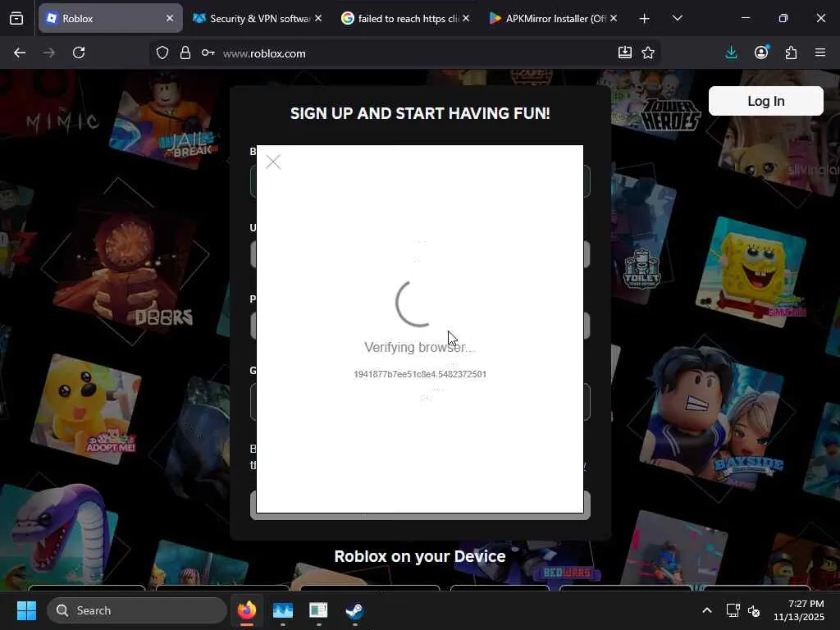This screenshot has width=840, height=630.
Task: Switch to the Roblox tab
Action: [x=111, y=18]
